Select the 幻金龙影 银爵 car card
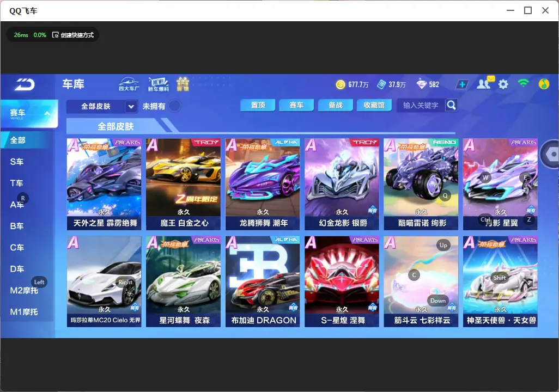The width and height of the screenshot is (559, 392). pos(342,184)
